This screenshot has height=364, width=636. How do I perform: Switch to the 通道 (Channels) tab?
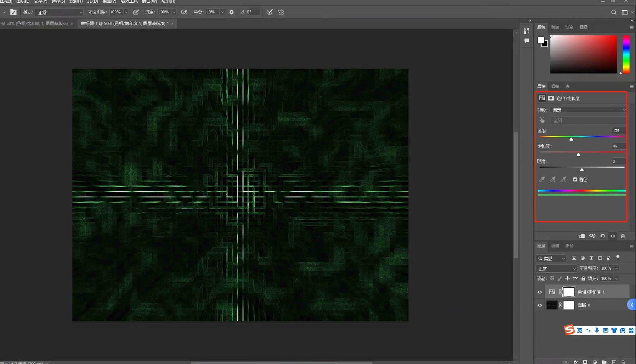point(555,246)
